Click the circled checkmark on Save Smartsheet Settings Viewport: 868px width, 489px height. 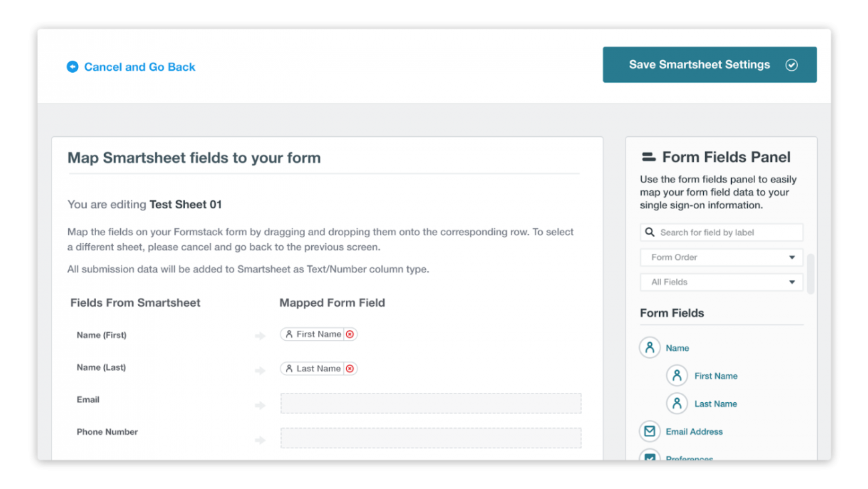click(x=792, y=64)
